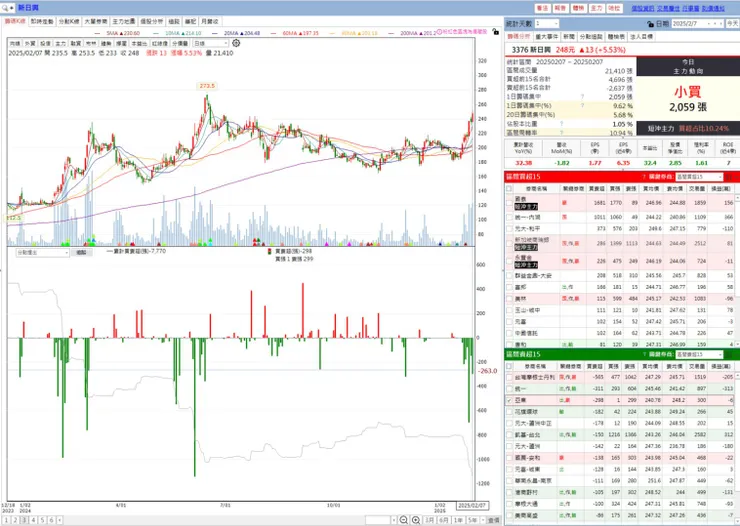Open the chart settings gear icon
The height and width of the screenshot is (526, 740).
coord(236,43)
